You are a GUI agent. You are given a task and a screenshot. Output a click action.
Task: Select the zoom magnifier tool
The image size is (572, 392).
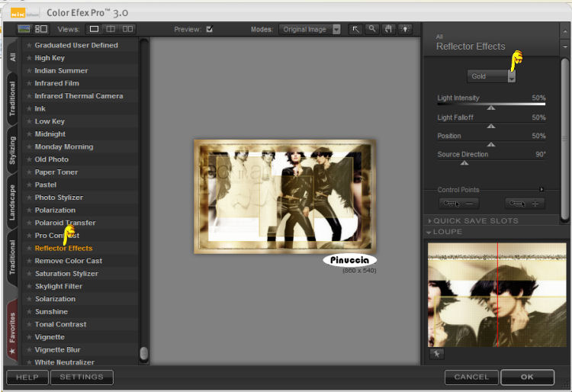[x=372, y=29]
